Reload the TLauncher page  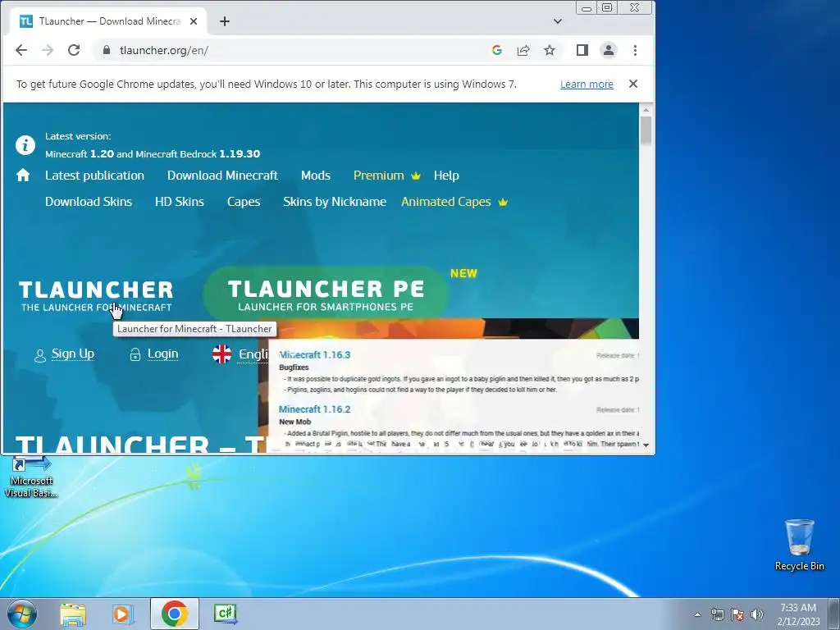pos(74,50)
